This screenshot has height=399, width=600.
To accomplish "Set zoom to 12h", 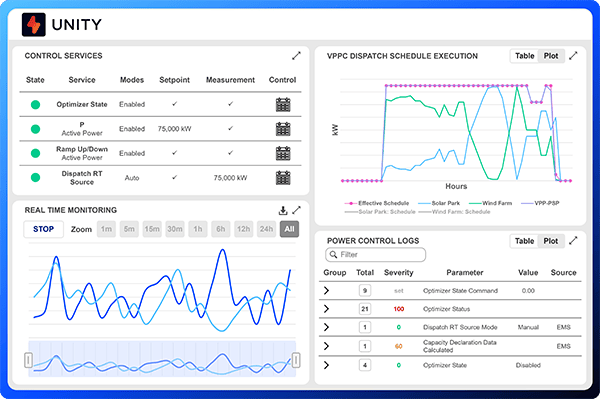I will coord(243,229).
